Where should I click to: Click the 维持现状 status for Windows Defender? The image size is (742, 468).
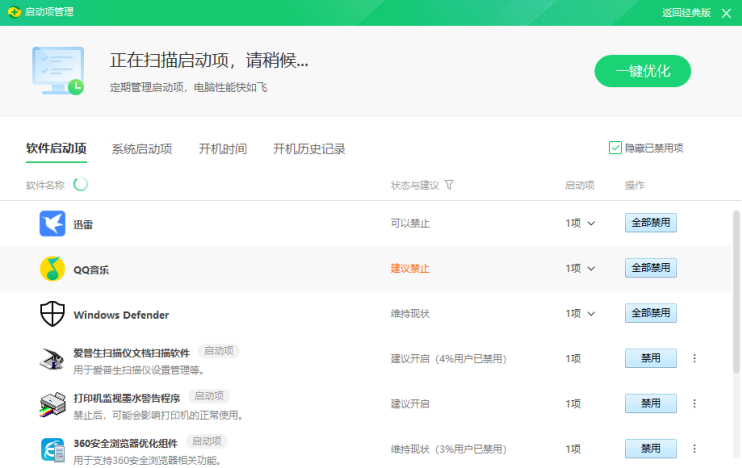point(410,314)
